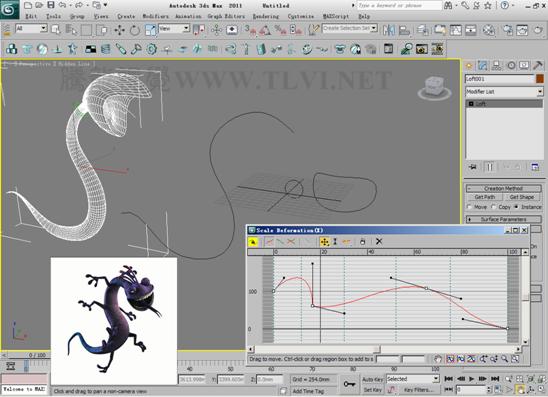Screen dimensions: 548x397
Task: Select the Rotate tool in main toolbar
Action: click(135, 30)
